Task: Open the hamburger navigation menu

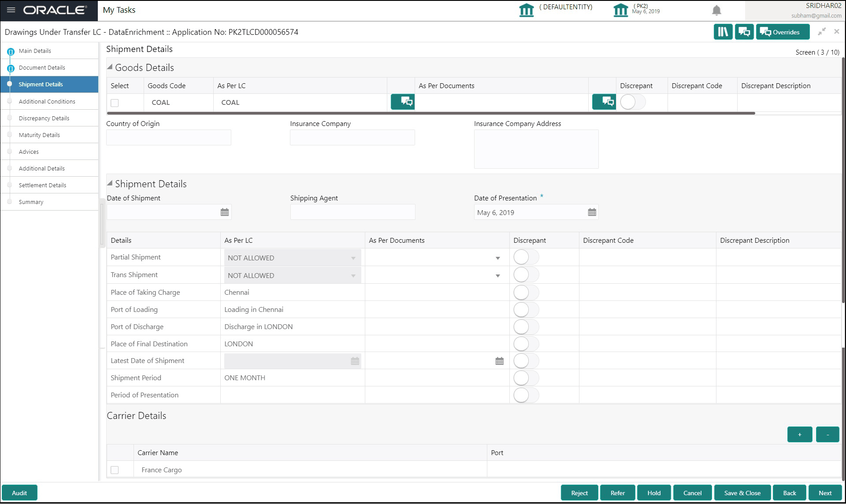Action: [11, 10]
